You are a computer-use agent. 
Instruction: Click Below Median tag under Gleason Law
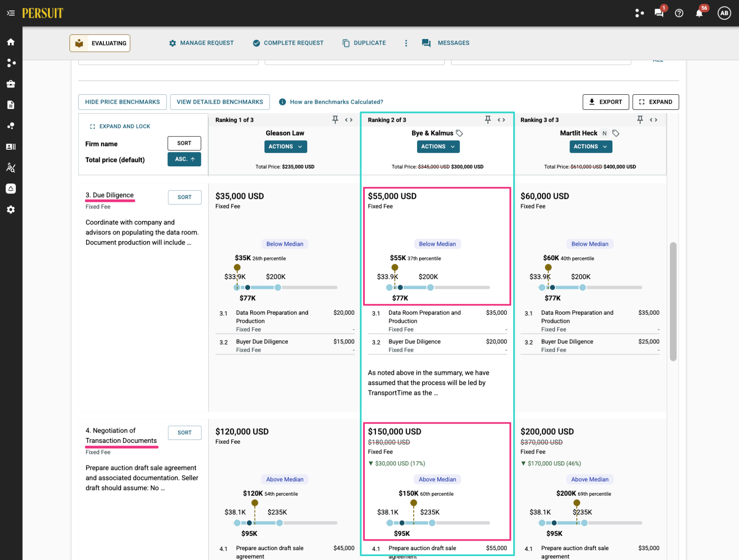[x=285, y=244]
